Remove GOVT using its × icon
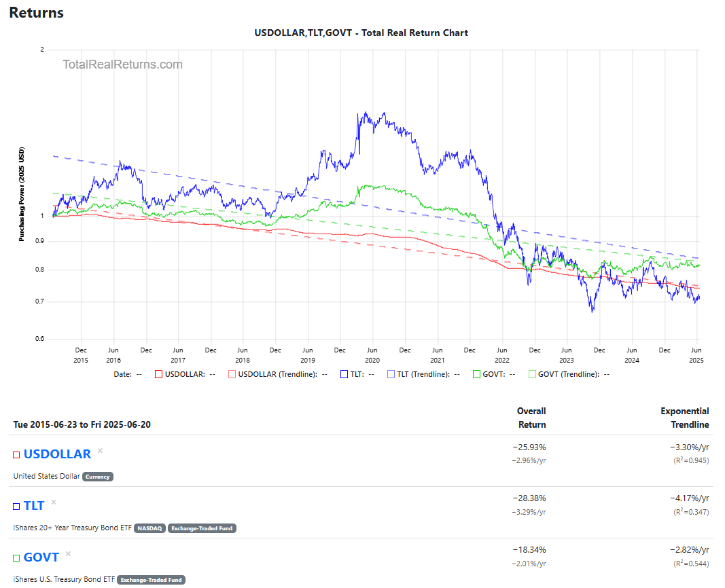Viewport: 725px width, 588px height. 68,554
